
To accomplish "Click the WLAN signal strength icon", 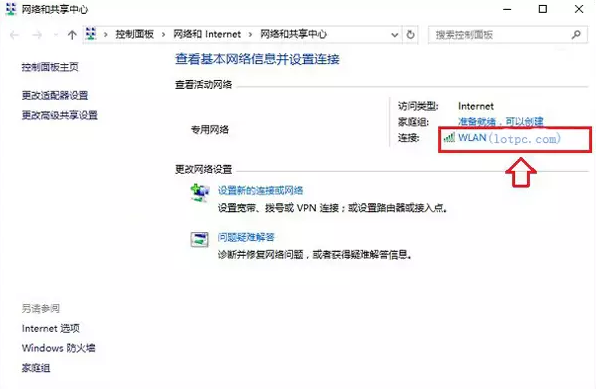I will pos(449,138).
